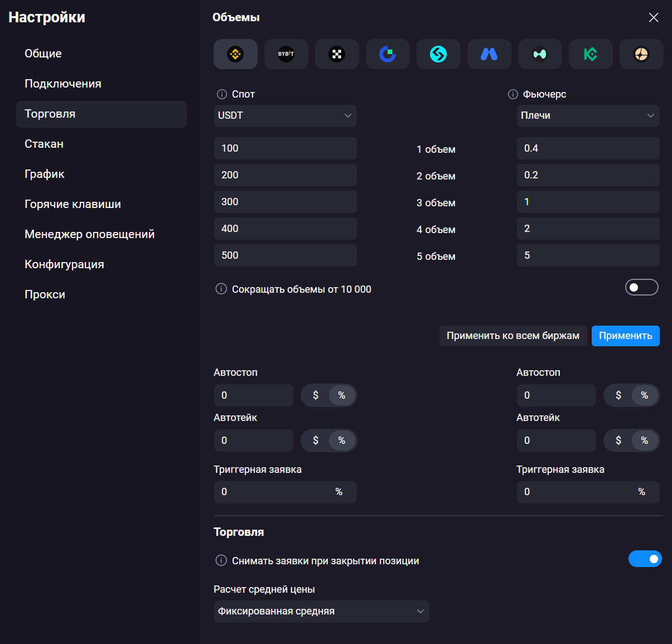Open the Менеджер оповещений section
672x644 pixels.
(x=101, y=234)
